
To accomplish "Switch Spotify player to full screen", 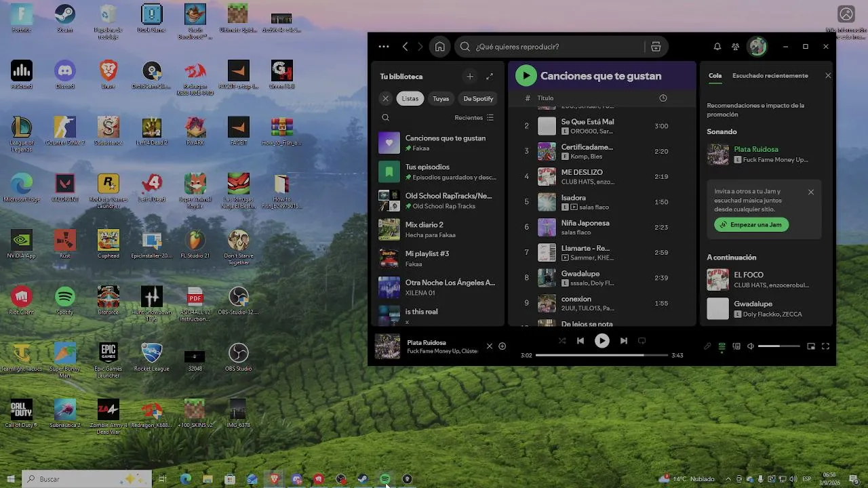I will (825, 346).
